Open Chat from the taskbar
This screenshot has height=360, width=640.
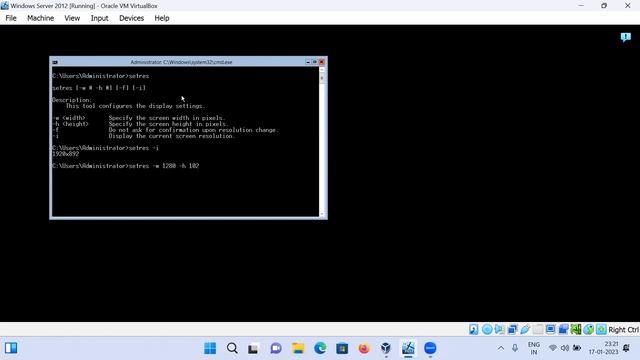point(276,348)
